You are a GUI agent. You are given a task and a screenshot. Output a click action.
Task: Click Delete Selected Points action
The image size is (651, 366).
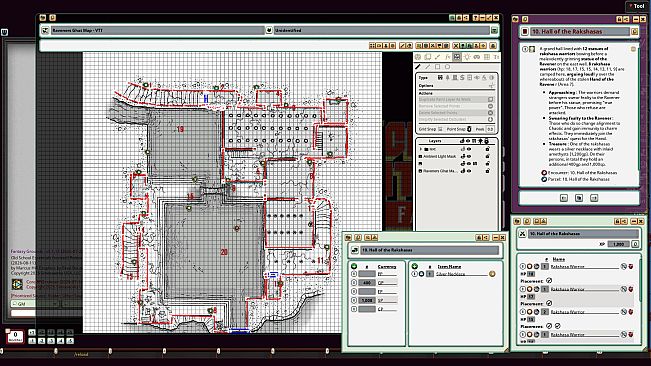pyautogui.click(x=456, y=113)
